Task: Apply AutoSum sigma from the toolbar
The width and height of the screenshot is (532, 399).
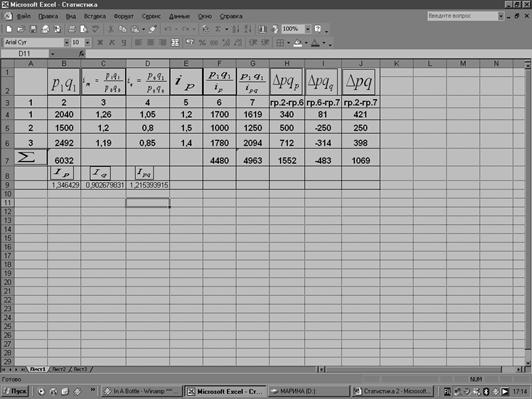Action: point(218,29)
